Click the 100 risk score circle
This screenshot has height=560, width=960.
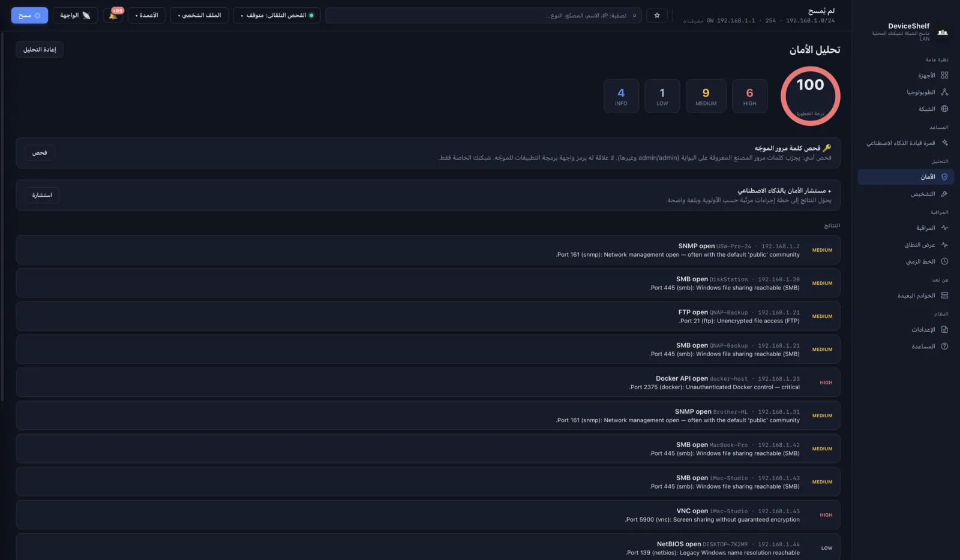(x=810, y=96)
